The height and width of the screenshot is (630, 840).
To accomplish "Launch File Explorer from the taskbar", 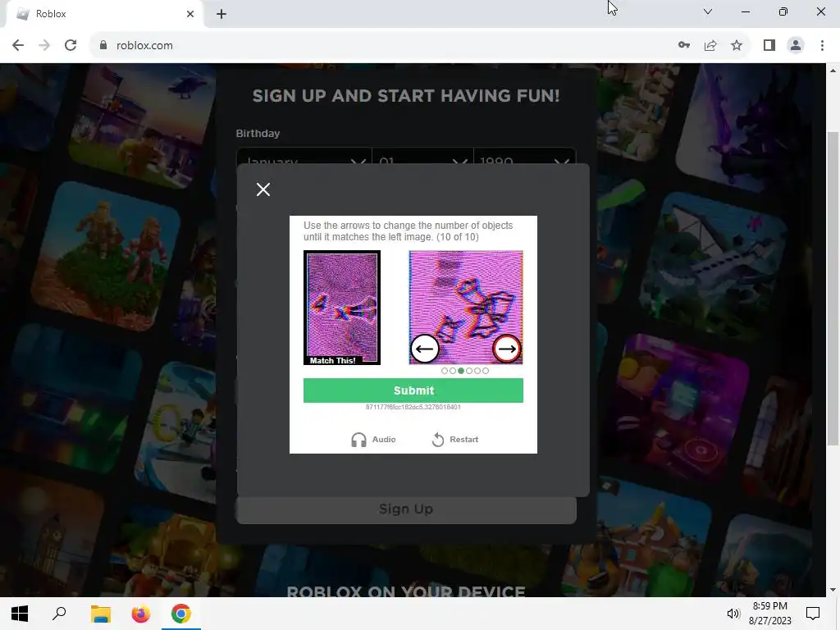I will pos(100,614).
